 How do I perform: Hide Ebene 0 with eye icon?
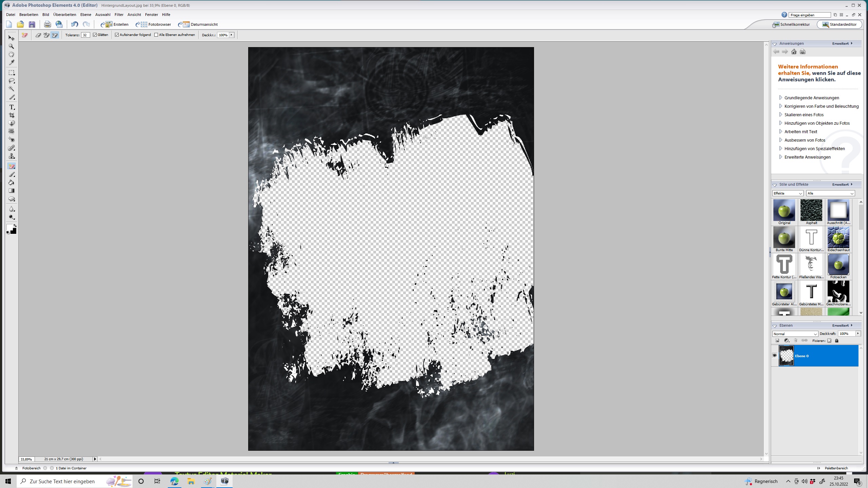pos(774,355)
